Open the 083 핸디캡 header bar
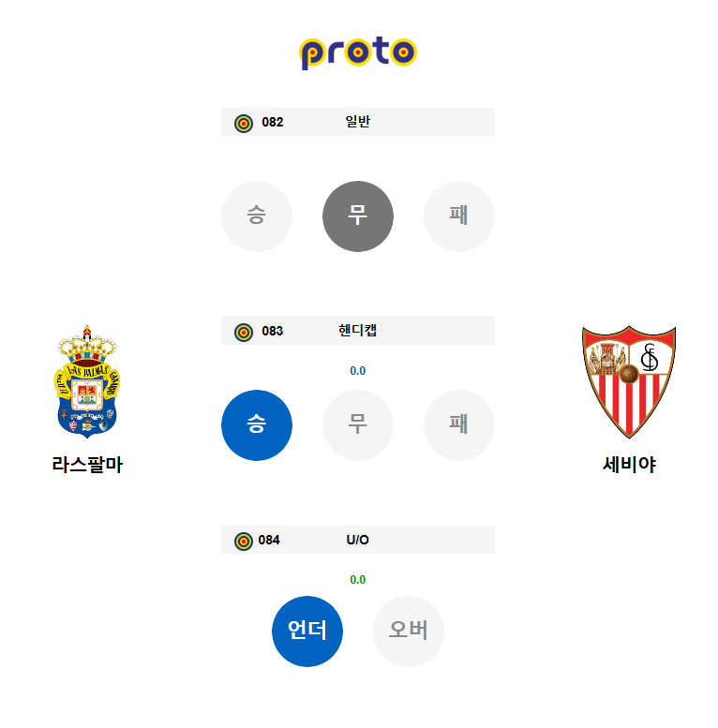 358,331
